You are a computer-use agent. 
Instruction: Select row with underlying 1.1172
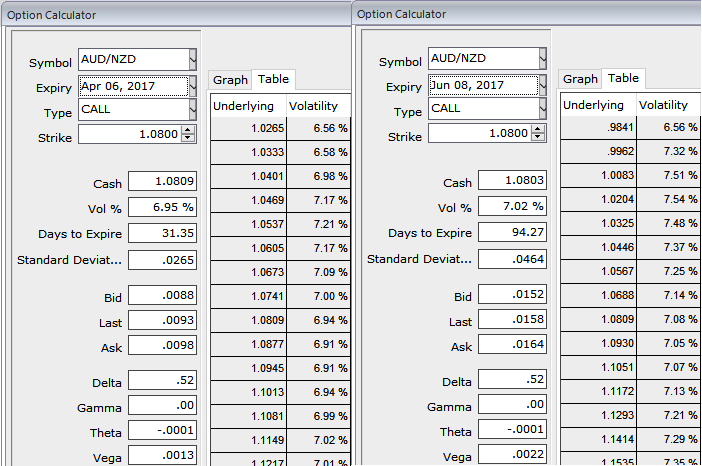630,392
